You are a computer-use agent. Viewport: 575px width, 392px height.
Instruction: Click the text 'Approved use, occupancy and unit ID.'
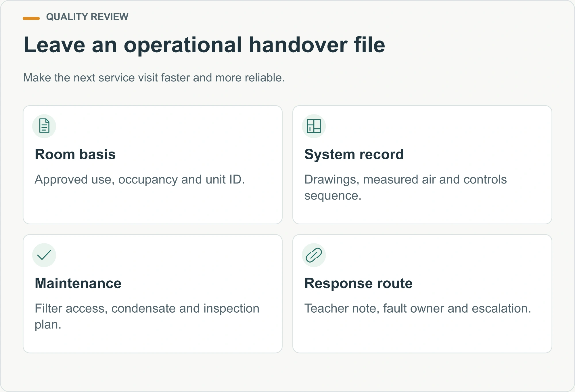(x=140, y=179)
